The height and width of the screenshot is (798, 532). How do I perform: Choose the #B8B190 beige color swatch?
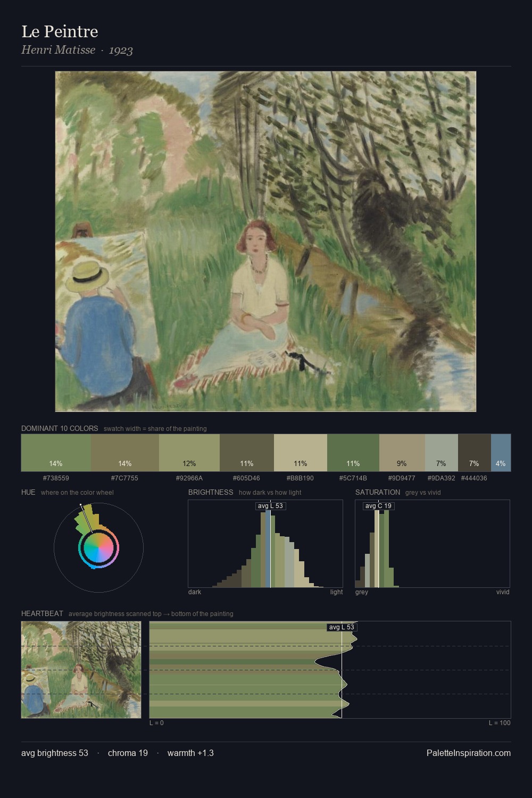point(301,453)
